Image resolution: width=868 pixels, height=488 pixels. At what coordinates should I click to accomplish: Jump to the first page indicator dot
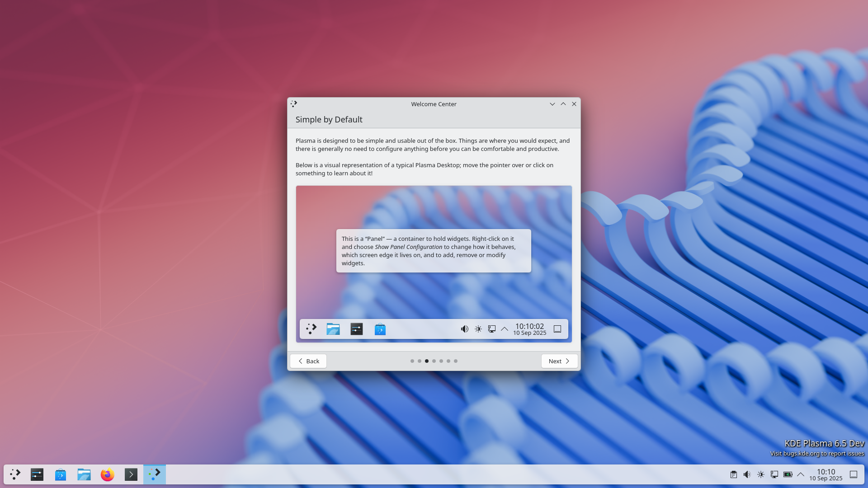412,361
